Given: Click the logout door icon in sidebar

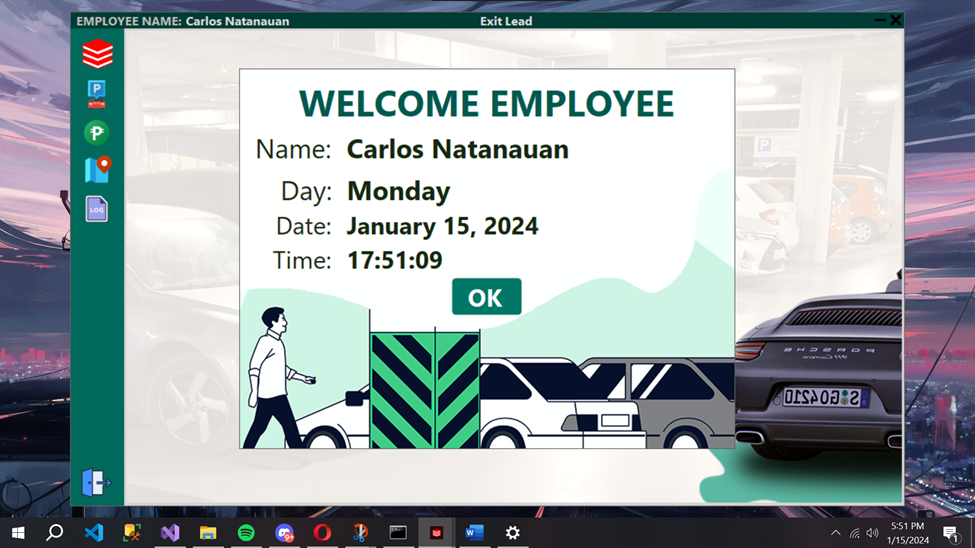Looking at the screenshot, I should tap(96, 483).
